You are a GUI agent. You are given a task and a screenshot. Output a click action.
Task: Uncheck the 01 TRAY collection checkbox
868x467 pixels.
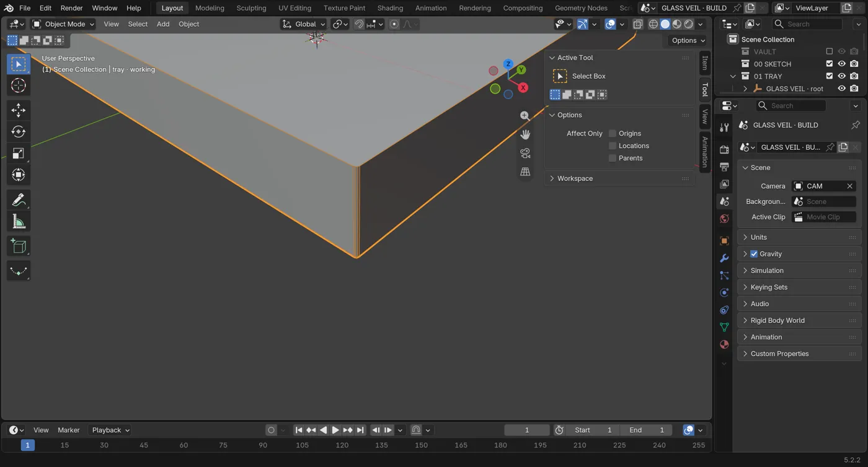[830, 76]
